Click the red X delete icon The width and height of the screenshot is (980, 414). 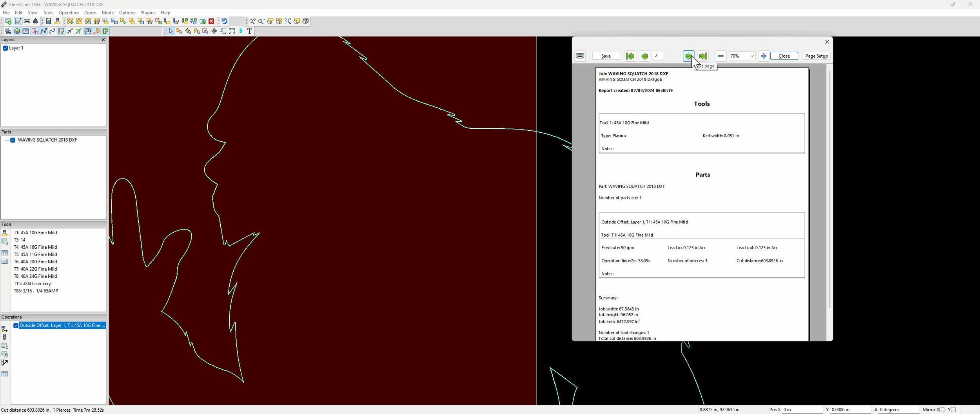[x=211, y=21]
